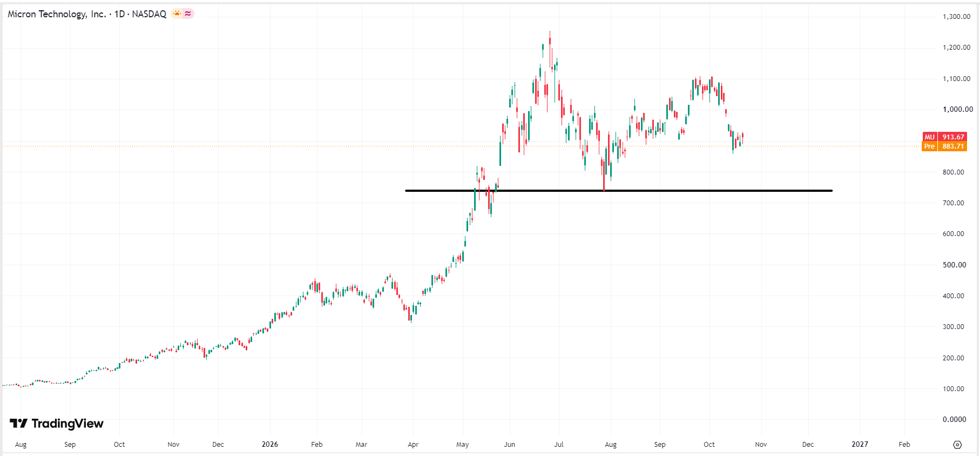The image size is (980, 456).
Task: Click the 0.0000 price axis label
Action: point(955,420)
